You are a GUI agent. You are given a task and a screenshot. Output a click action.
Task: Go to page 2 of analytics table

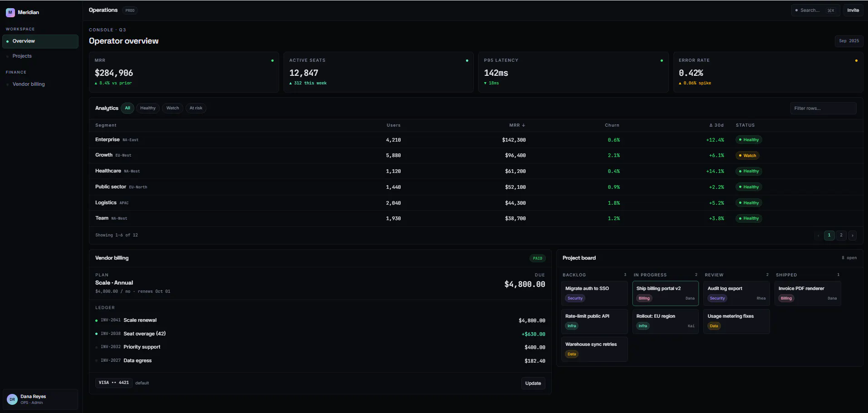[x=841, y=235]
